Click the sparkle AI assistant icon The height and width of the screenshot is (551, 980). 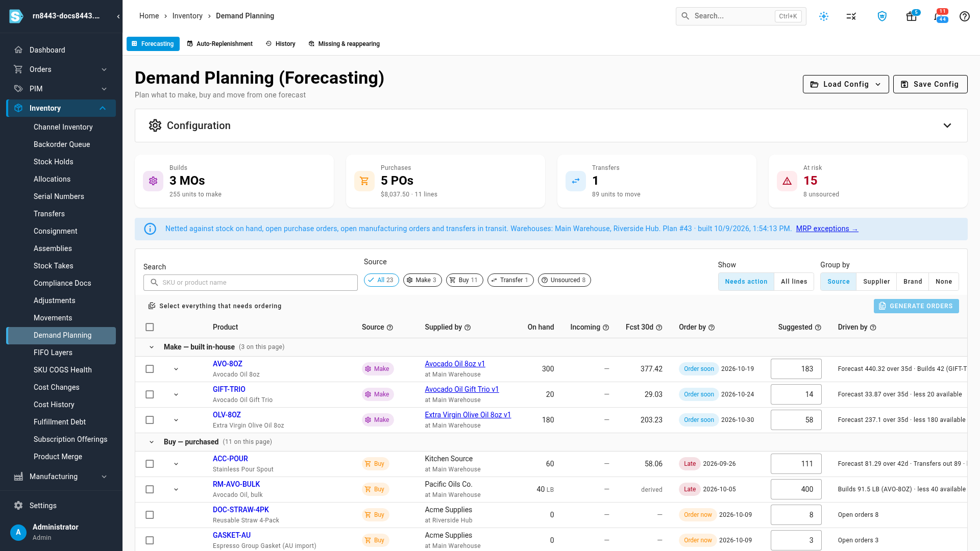click(x=824, y=16)
